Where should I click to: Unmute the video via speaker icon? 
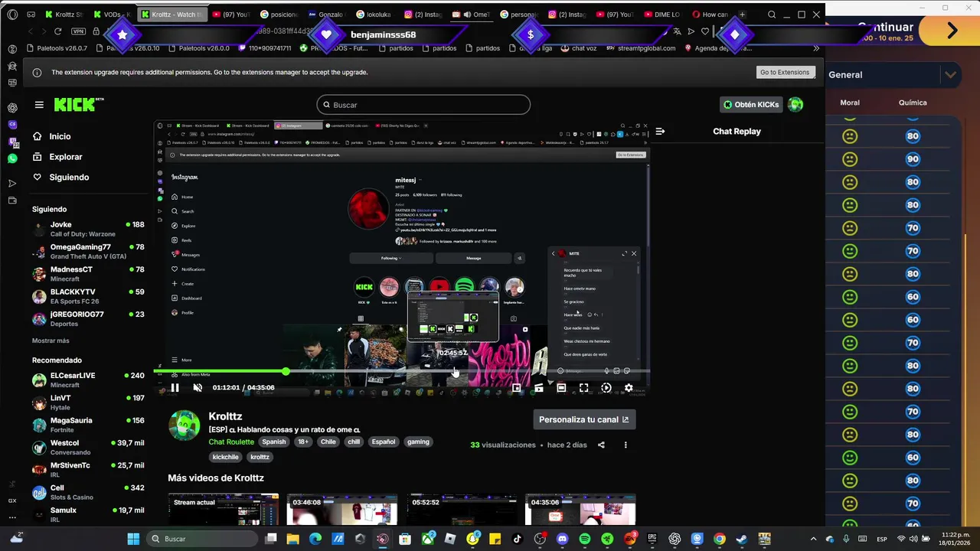[x=198, y=388]
